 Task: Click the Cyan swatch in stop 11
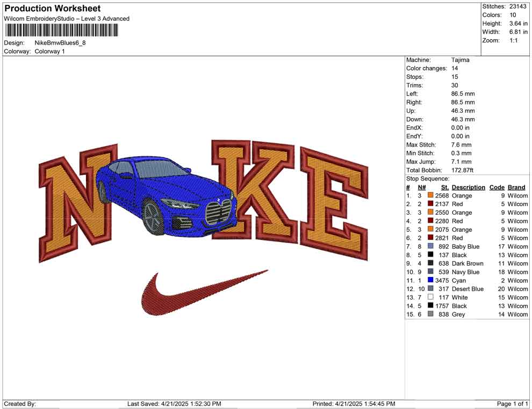(x=430, y=280)
